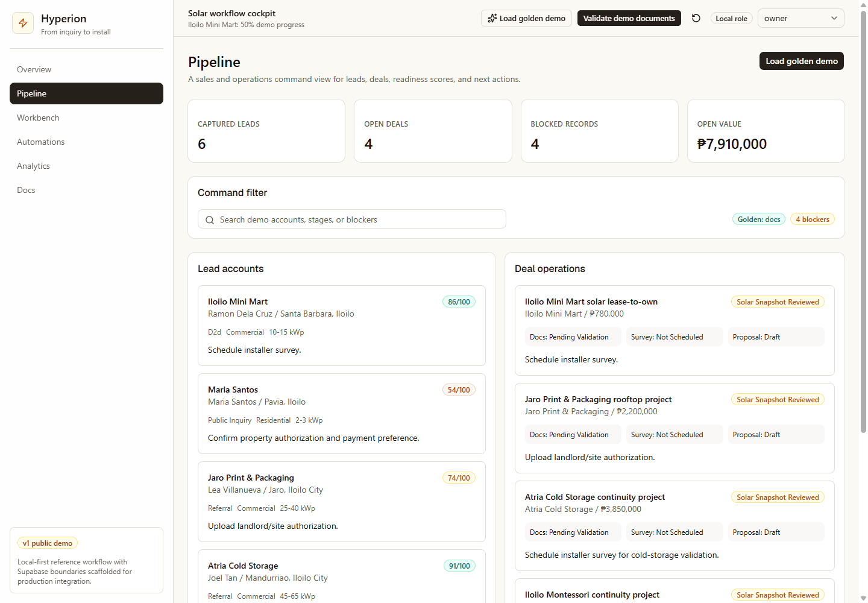868x603 pixels.
Task: Click the dark Load golden demo button
Action: coord(802,61)
